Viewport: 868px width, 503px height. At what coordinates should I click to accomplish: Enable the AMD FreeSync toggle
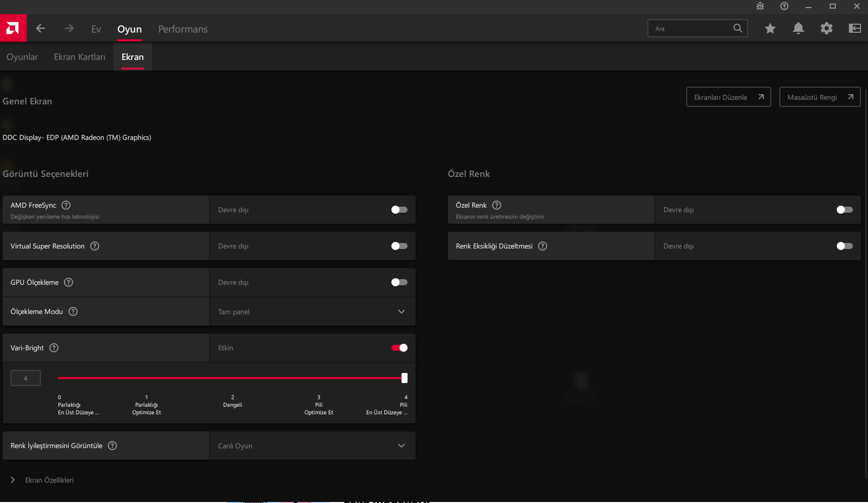[x=399, y=210]
